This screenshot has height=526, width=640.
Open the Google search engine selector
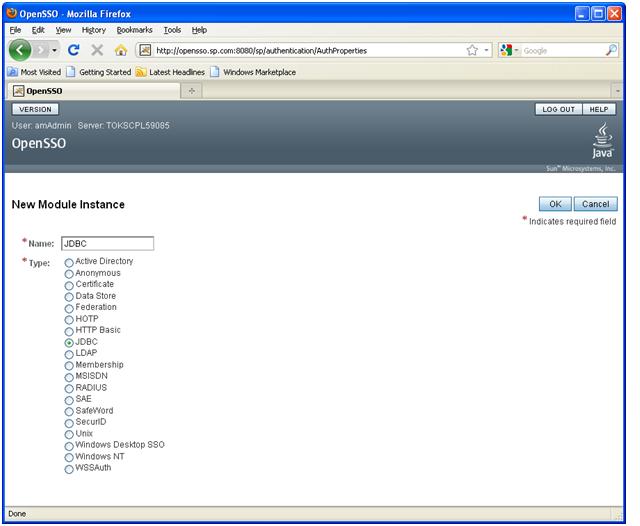(x=509, y=50)
